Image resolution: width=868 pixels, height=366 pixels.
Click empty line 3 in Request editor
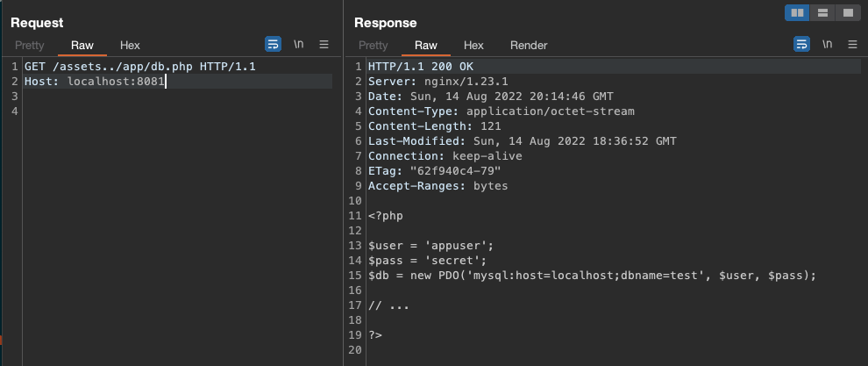(x=177, y=97)
